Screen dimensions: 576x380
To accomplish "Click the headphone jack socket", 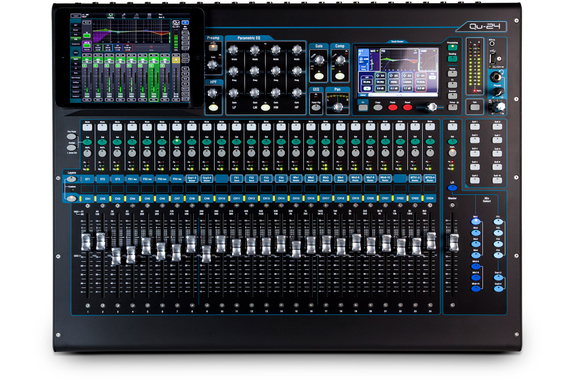I will tap(497, 77).
